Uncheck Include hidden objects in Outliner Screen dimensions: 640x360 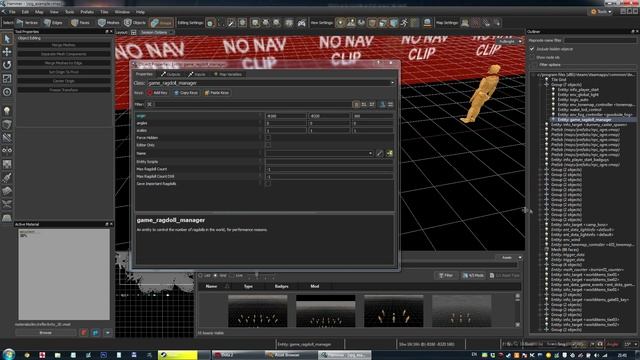pyautogui.click(x=532, y=49)
